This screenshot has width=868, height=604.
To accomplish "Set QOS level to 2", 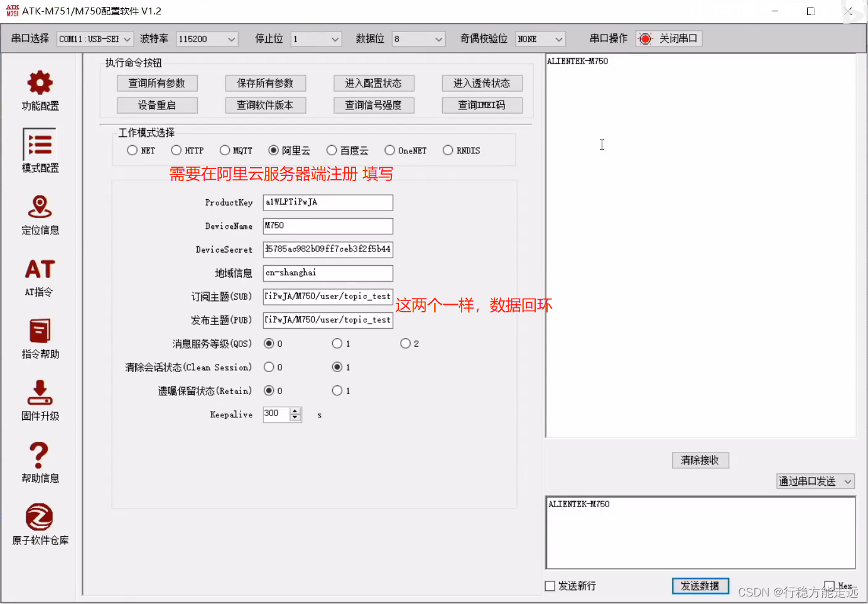I will 405,343.
